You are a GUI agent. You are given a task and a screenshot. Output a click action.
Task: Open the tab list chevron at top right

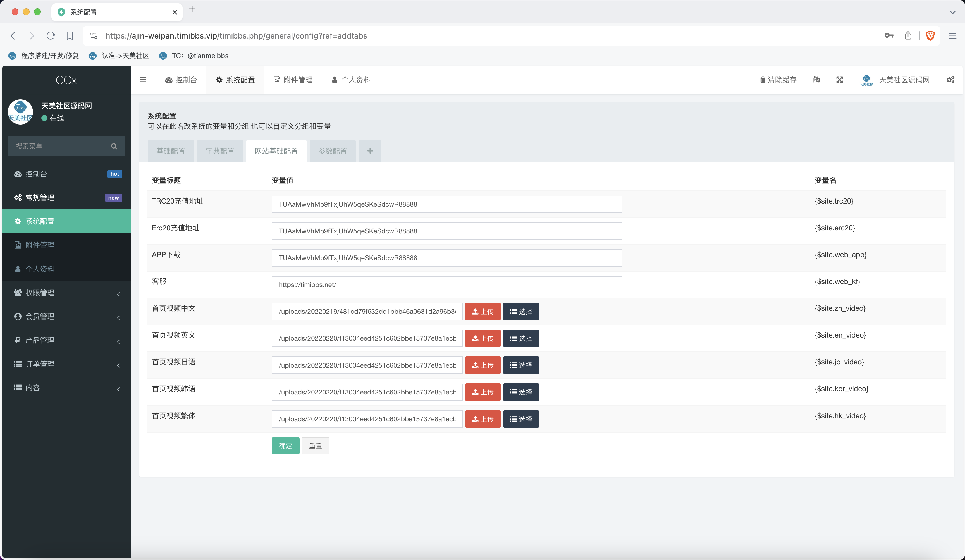pos(953,12)
